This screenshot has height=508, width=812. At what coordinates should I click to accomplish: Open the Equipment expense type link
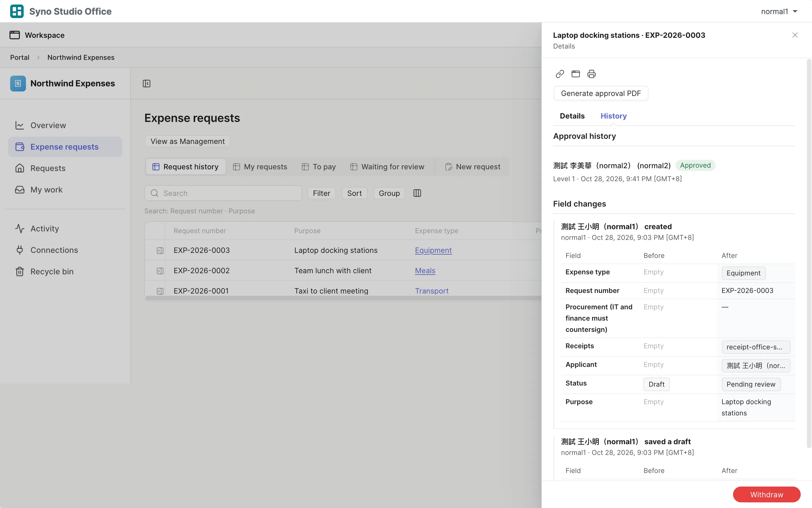[x=433, y=250]
